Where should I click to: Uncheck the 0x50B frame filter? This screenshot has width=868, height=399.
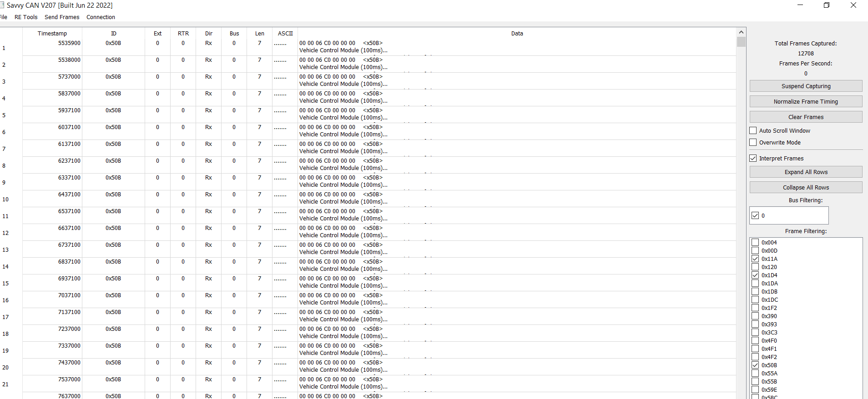756,365
